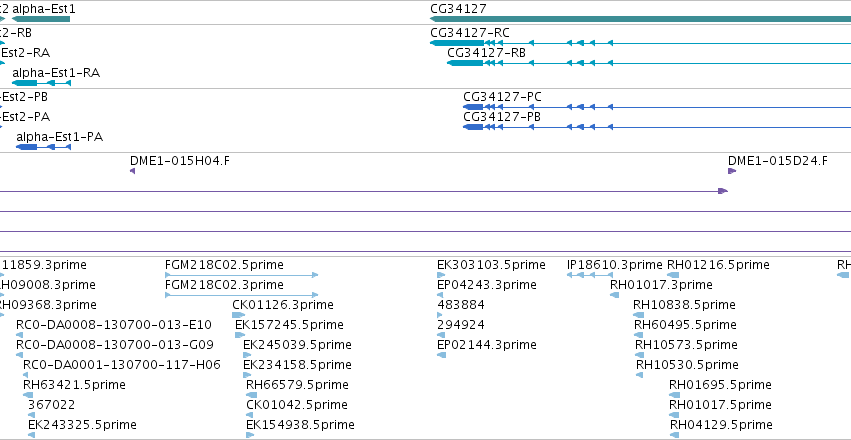Select the RH01216.5prime EST marker
Screen dimensions: 851x440
673,275
